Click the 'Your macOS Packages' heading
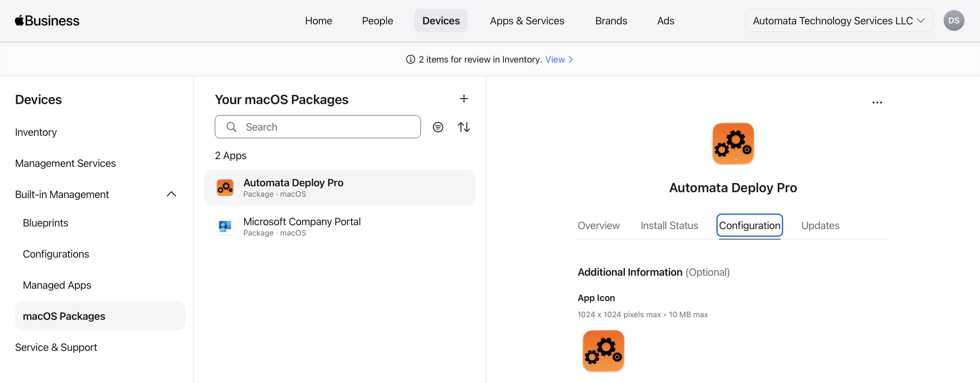The height and width of the screenshot is (383, 980). click(281, 99)
